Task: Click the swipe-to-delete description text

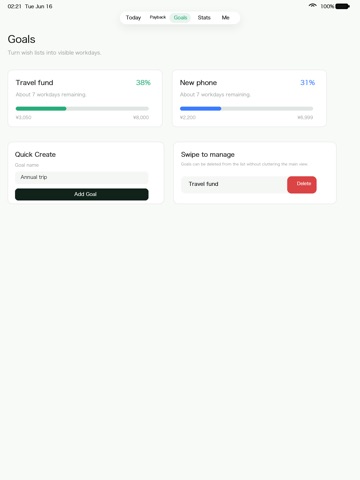Action: (244, 164)
